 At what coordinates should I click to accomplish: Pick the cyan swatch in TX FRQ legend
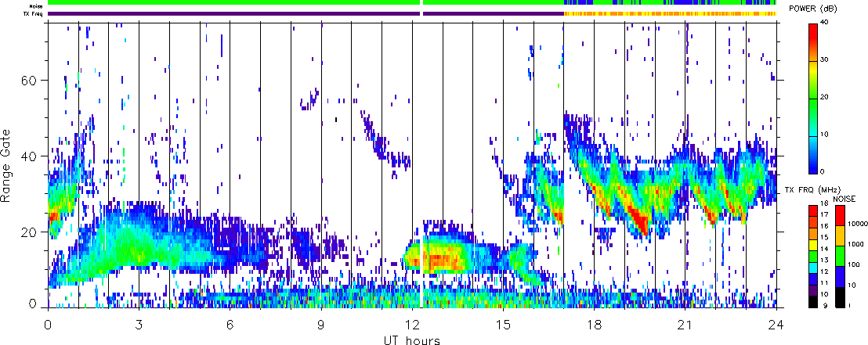815,268
